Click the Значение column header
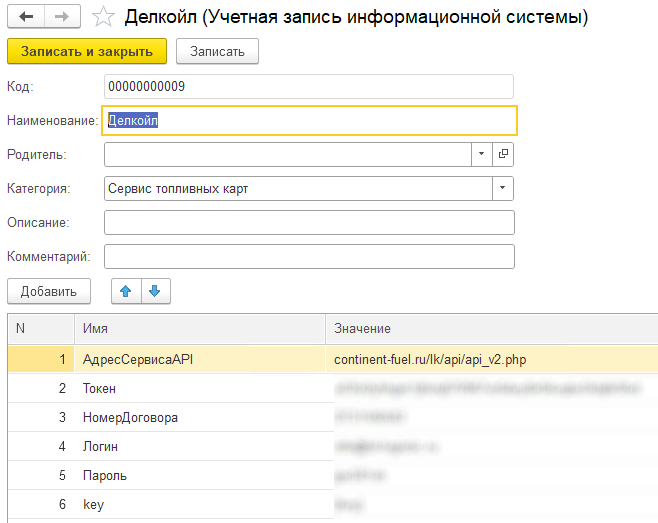 [490, 328]
